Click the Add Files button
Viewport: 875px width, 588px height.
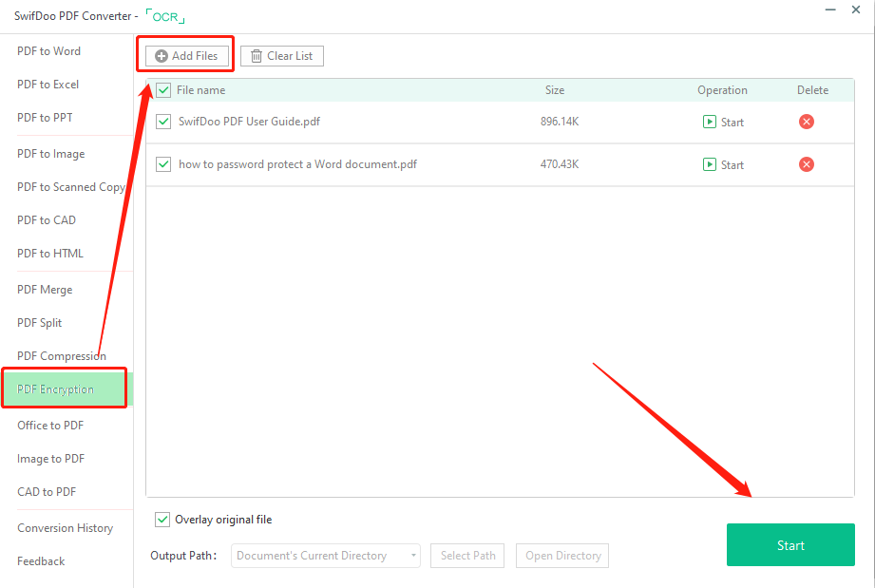(x=187, y=56)
